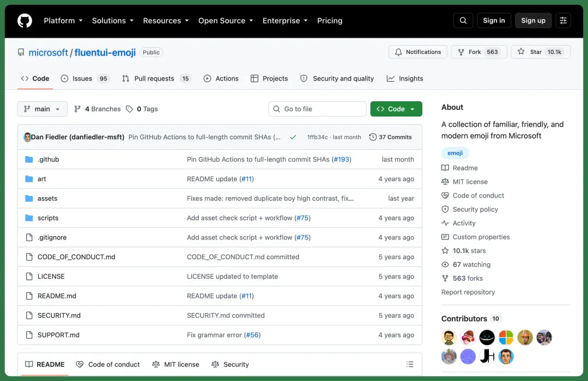Click the Go to file search field

tap(317, 109)
